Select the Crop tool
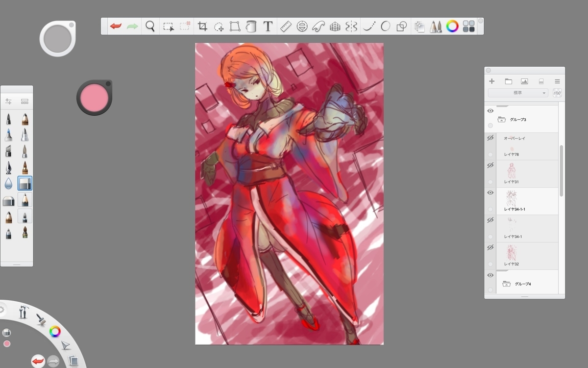The image size is (588, 368). [202, 26]
